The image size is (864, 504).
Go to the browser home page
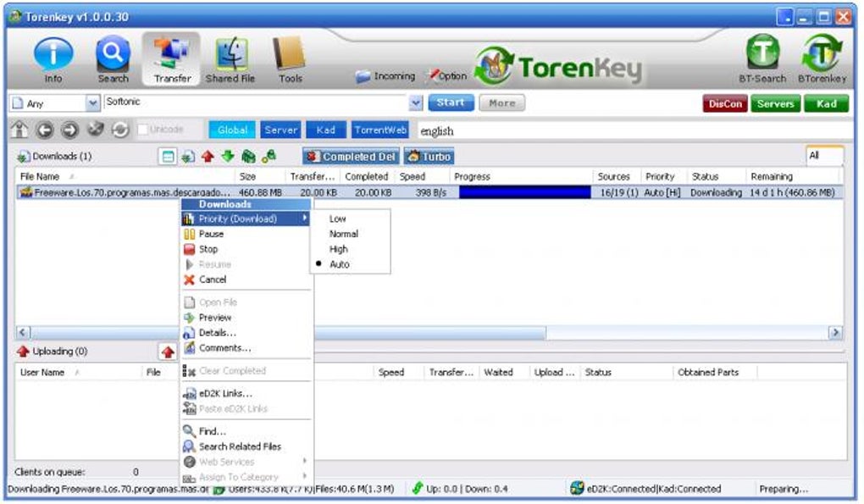tap(19, 130)
